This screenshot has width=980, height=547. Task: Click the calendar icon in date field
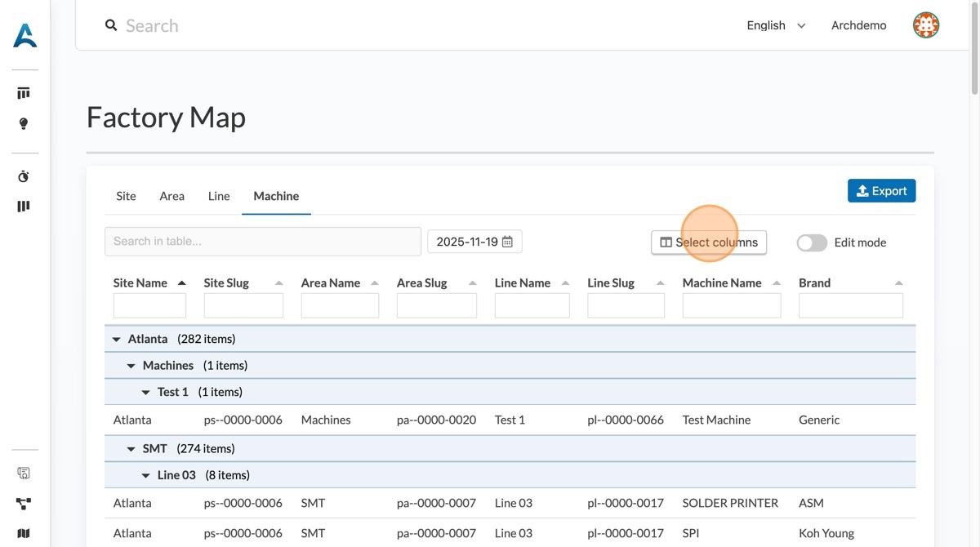[x=507, y=242]
